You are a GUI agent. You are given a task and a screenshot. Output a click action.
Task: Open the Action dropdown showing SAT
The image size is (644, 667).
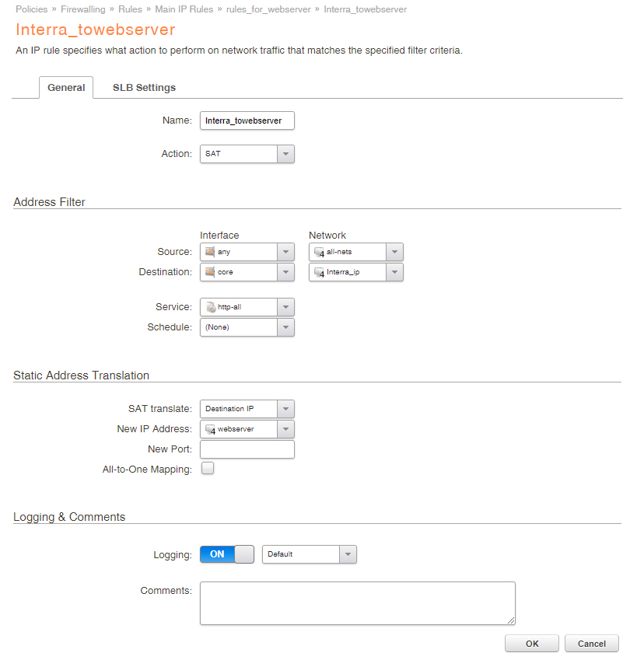[247, 154]
